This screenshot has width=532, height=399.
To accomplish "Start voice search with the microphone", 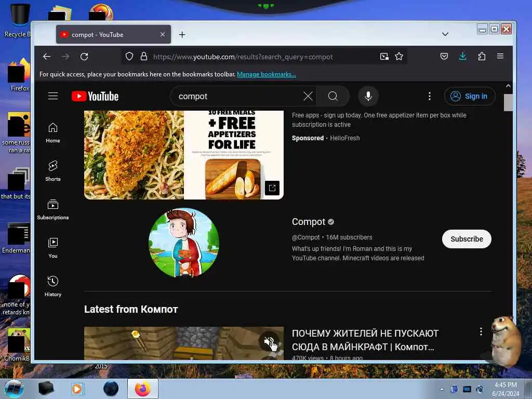I will click(x=368, y=96).
